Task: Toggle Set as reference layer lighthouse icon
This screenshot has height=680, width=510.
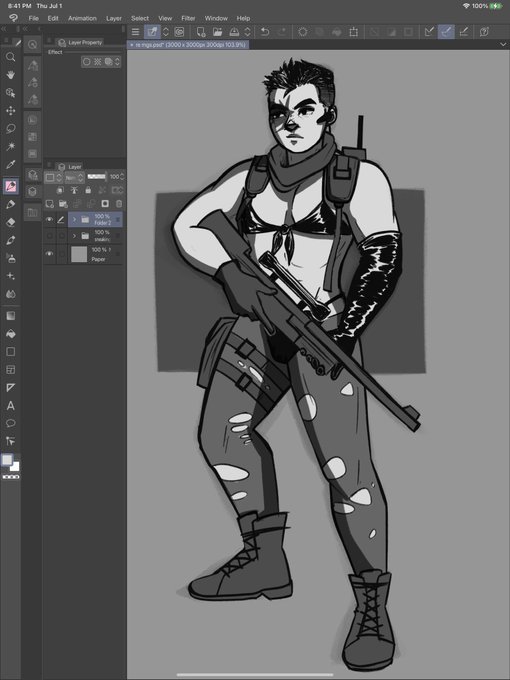Action: 74,190
